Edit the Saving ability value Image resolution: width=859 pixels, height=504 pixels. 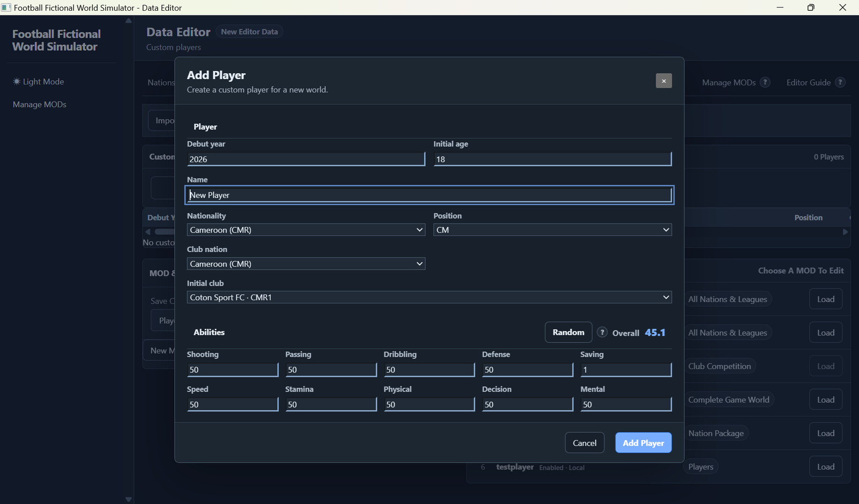pyautogui.click(x=626, y=370)
